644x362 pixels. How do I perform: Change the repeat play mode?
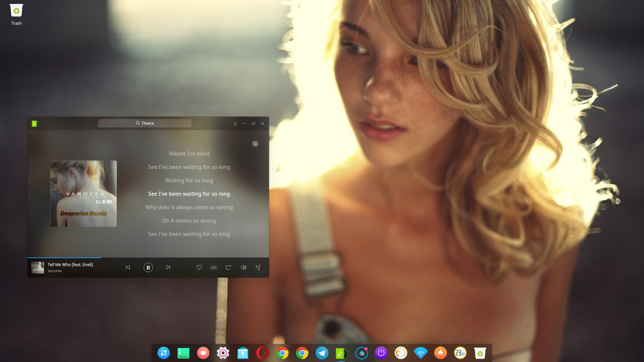[x=228, y=267]
